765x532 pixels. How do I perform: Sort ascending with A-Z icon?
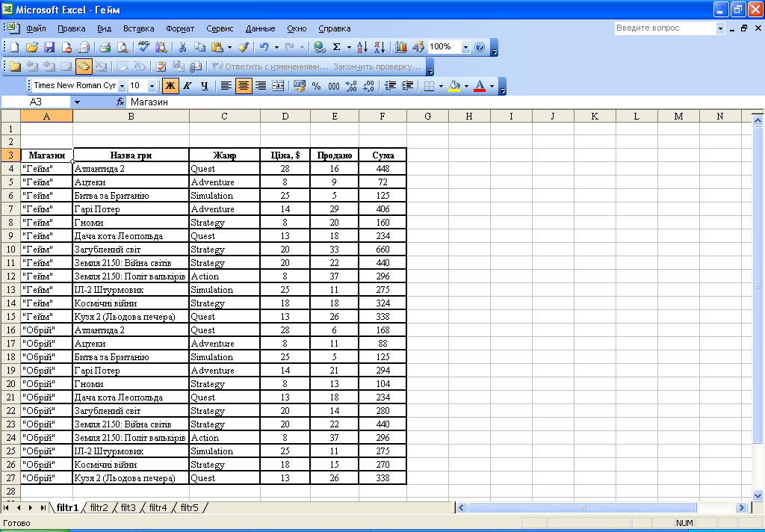362,47
